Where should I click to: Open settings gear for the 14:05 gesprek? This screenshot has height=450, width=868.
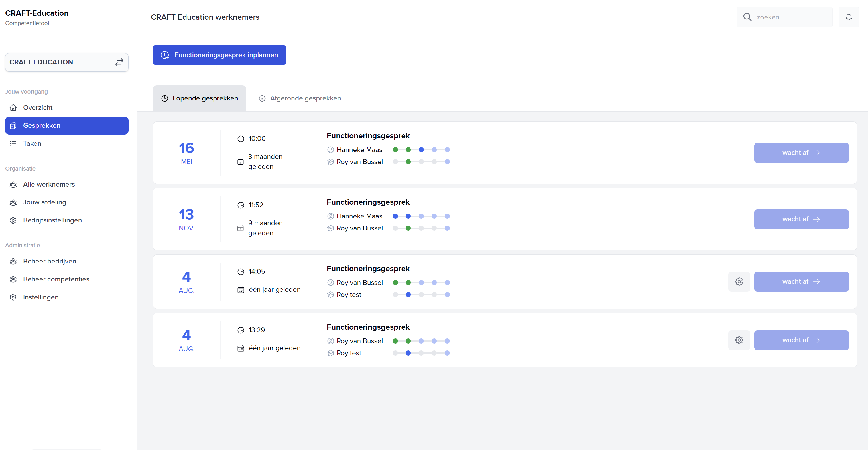click(739, 282)
